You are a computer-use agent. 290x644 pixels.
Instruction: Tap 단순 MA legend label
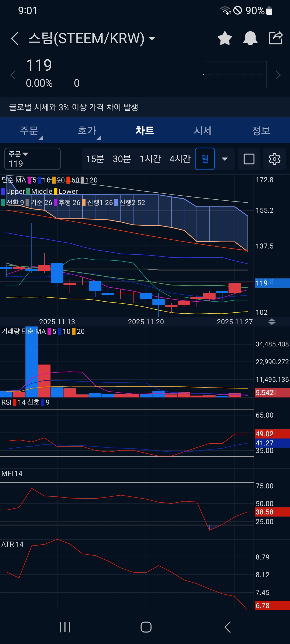click(x=14, y=180)
